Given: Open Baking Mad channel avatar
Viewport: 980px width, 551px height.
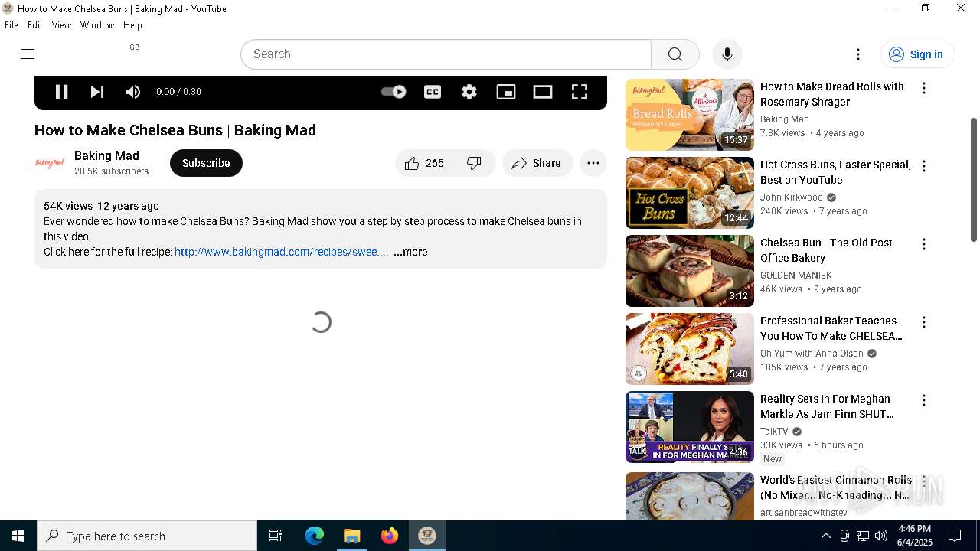Looking at the screenshot, I should point(50,163).
